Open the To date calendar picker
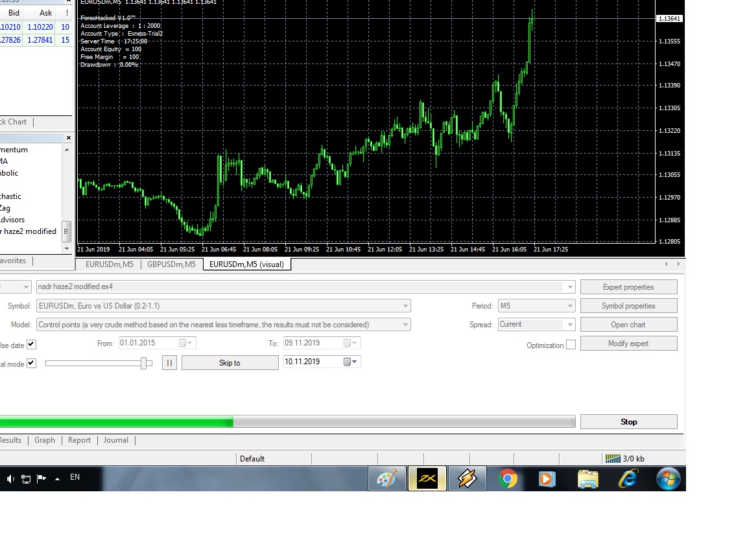 tap(350, 343)
